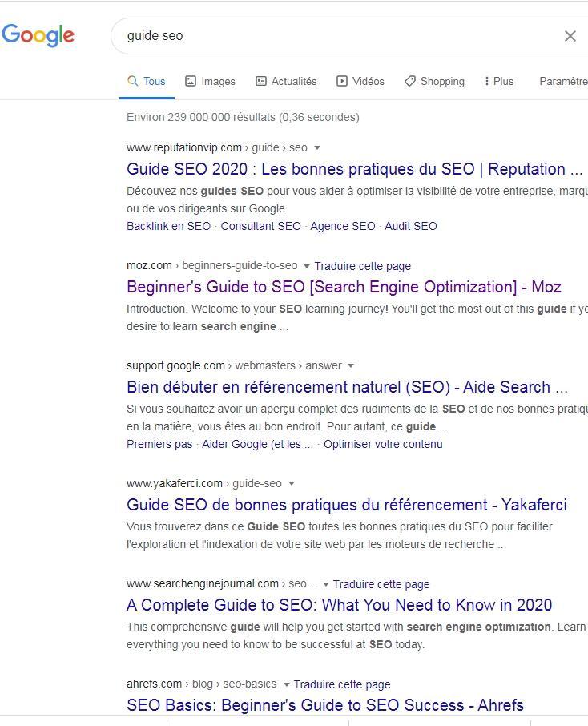Click the Actualités news icon
The width and height of the screenshot is (588, 726).
click(x=261, y=81)
